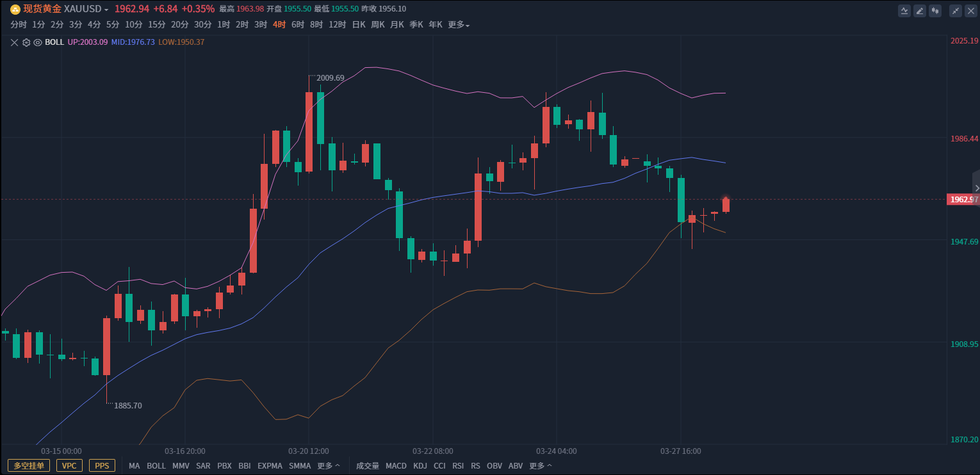Switch to the 2分 timeframe
980x475 pixels.
tap(57, 25)
